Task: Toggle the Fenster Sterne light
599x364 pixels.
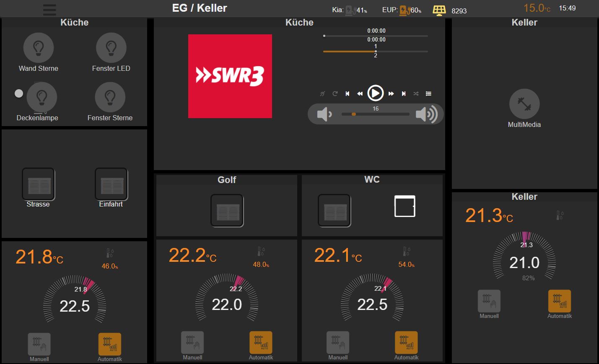Action: click(110, 97)
